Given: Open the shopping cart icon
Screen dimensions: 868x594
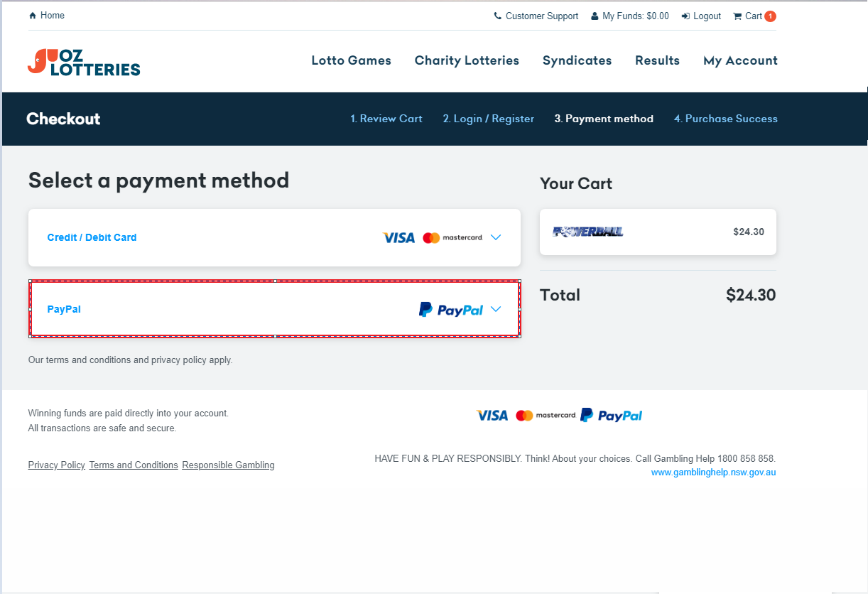Looking at the screenshot, I should click(x=737, y=16).
